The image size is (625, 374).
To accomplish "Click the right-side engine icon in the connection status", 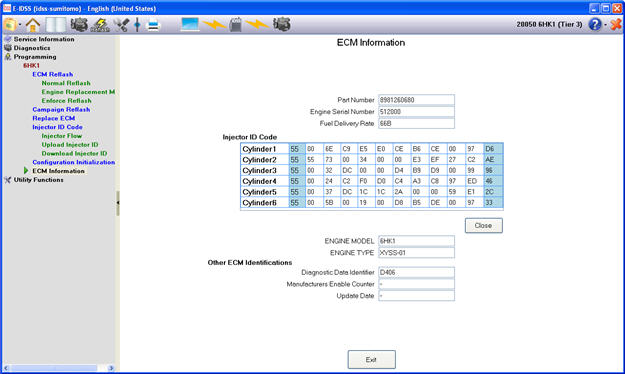I will (281, 25).
